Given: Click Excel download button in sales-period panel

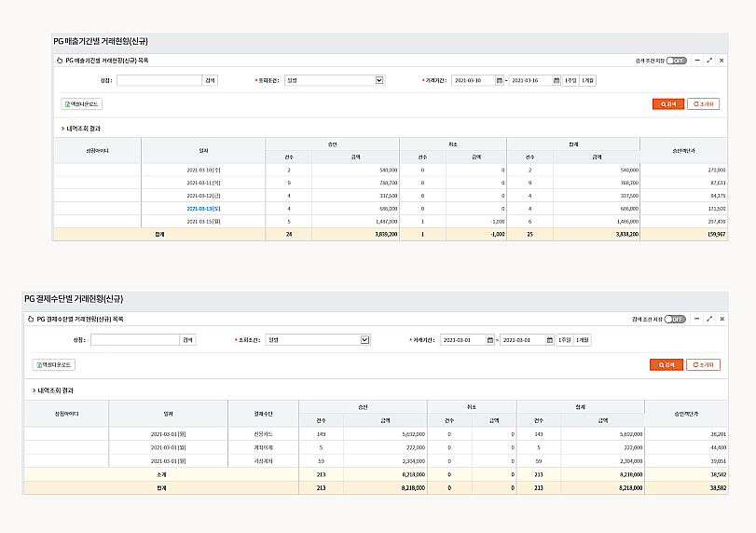Looking at the screenshot, I should (81, 104).
